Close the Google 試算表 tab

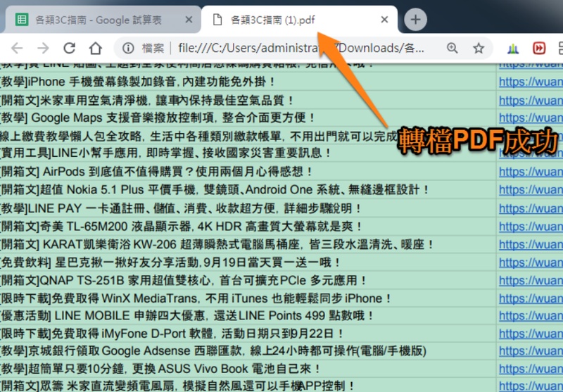coord(189,20)
